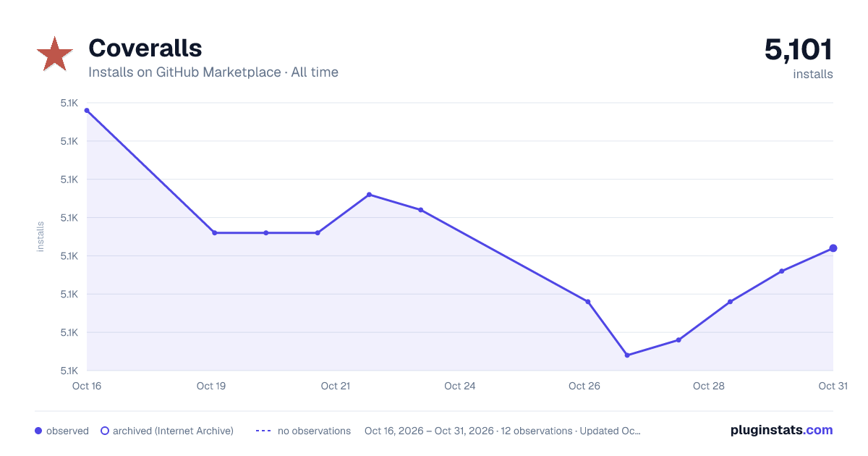Click the 'observed' legend label
The height and width of the screenshot is (456, 868).
coord(67,431)
